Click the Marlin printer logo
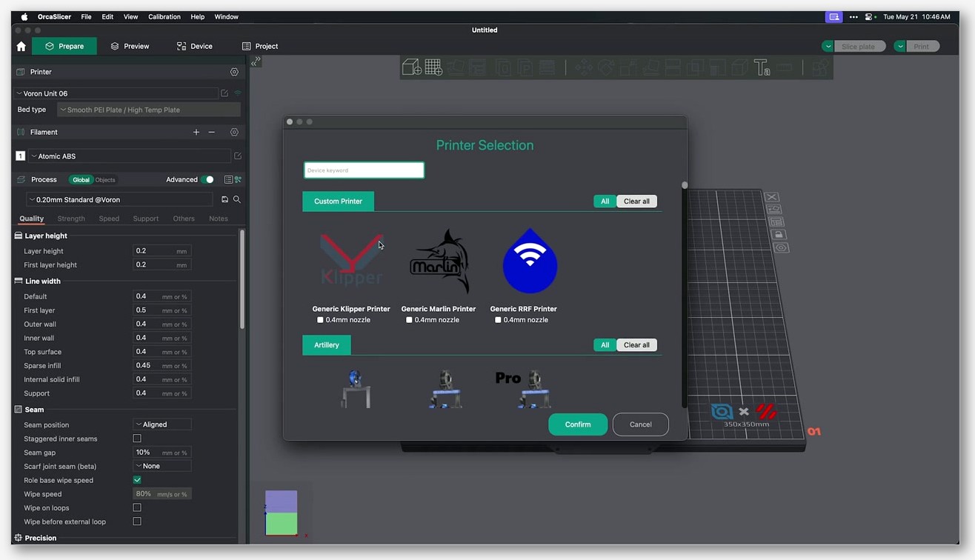This screenshot has width=975, height=560. pos(440,261)
